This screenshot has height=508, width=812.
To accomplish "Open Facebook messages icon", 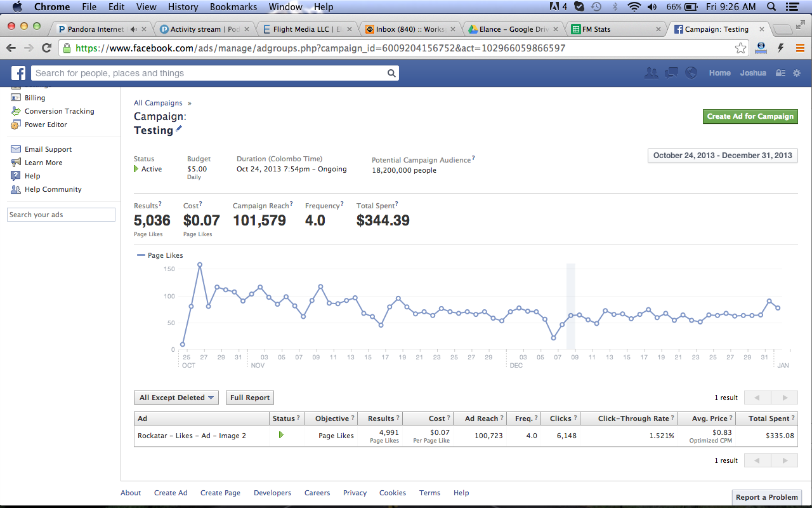I will 671,73.
